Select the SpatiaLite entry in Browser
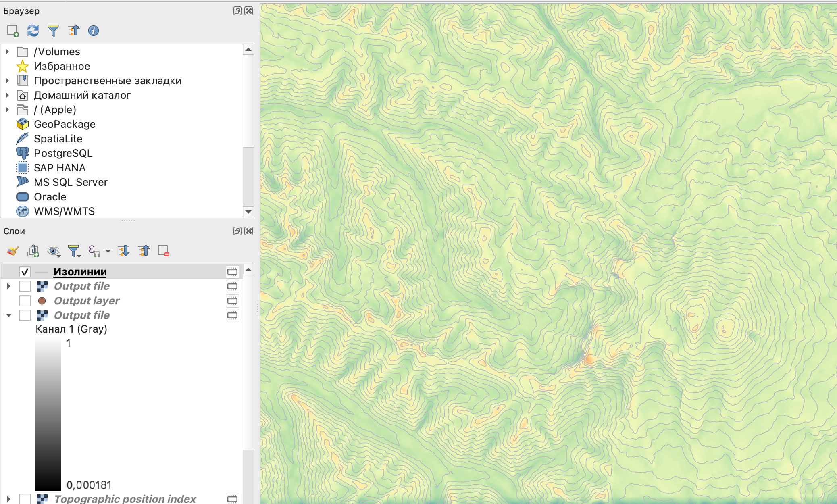The image size is (837, 504). (58, 139)
